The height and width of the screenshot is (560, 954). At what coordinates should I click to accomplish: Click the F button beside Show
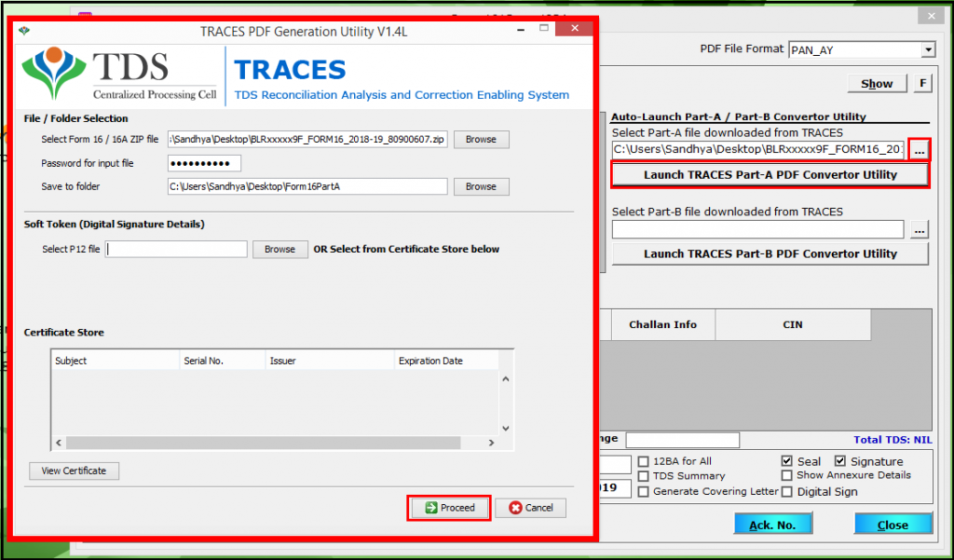(x=923, y=83)
